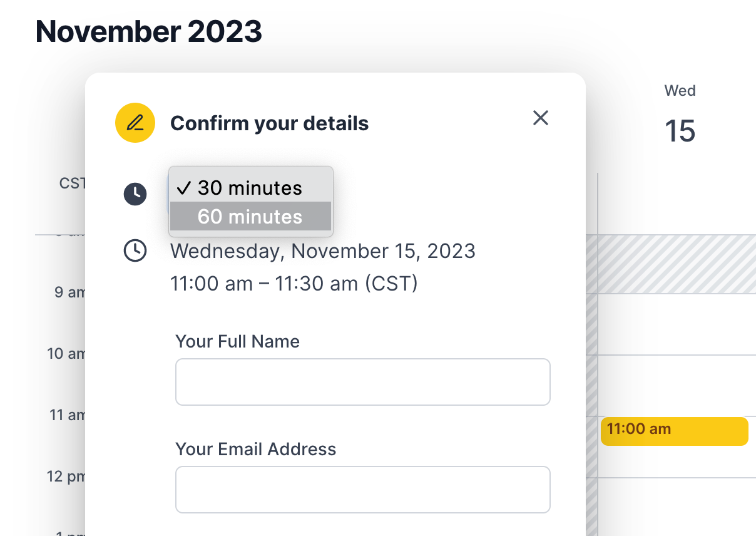Close the Confirm your details dialog
Screen dimensions: 756x536
coord(540,118)
